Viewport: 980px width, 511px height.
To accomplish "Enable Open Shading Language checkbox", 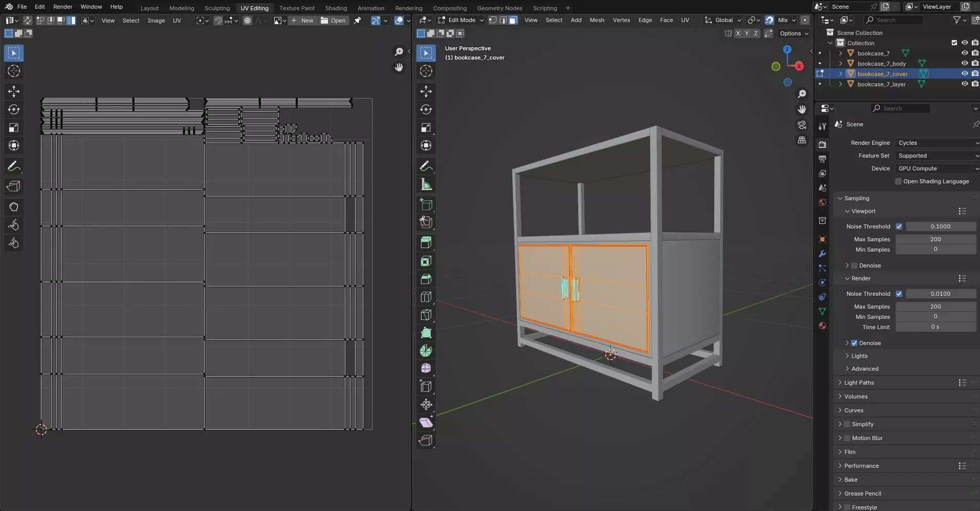I will click(x=898, y=181).
